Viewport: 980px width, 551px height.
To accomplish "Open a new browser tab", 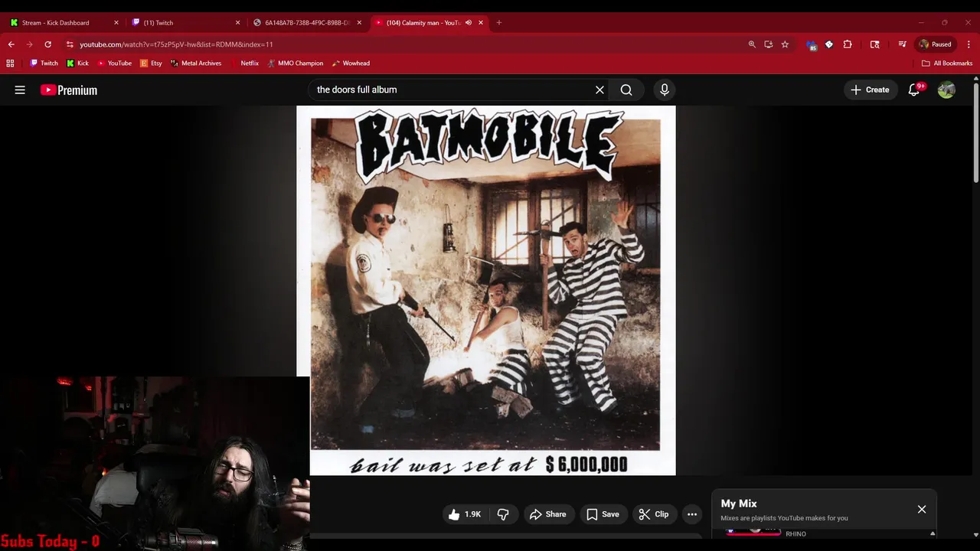I will pyautogui.click(x=499, y=23).
